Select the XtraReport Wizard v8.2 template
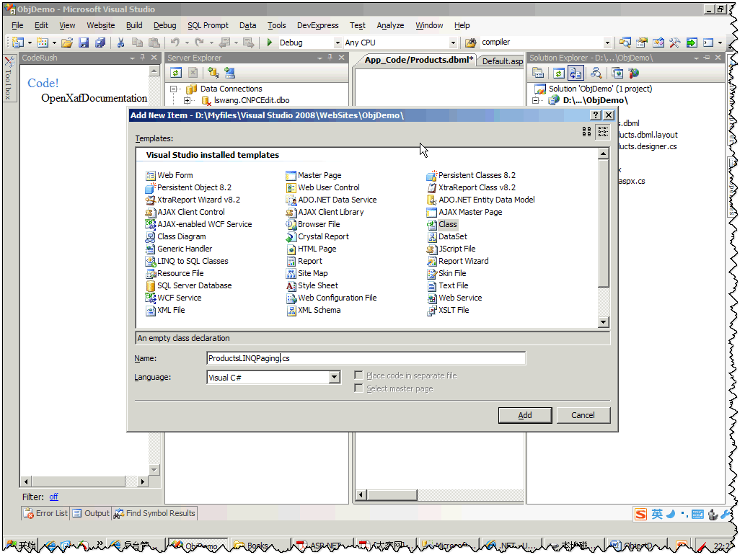The image size is (745, 560). tap(193, 200)
